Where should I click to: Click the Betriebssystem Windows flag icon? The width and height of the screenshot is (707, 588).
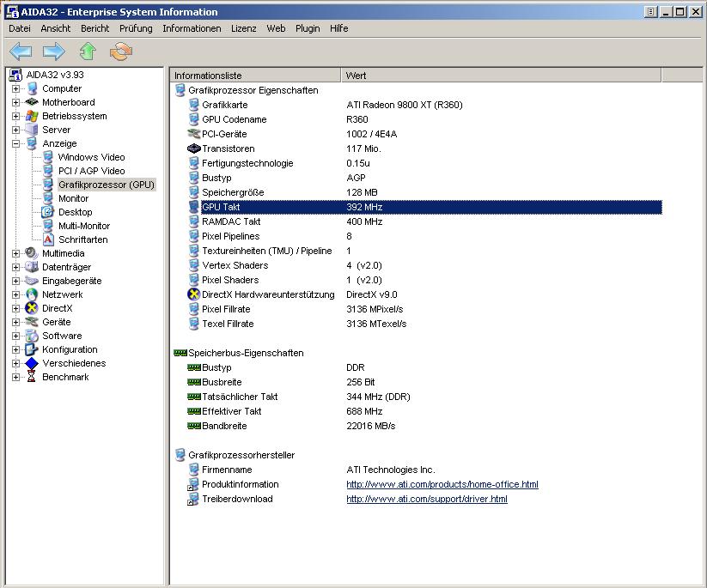[x=32, y=116]
